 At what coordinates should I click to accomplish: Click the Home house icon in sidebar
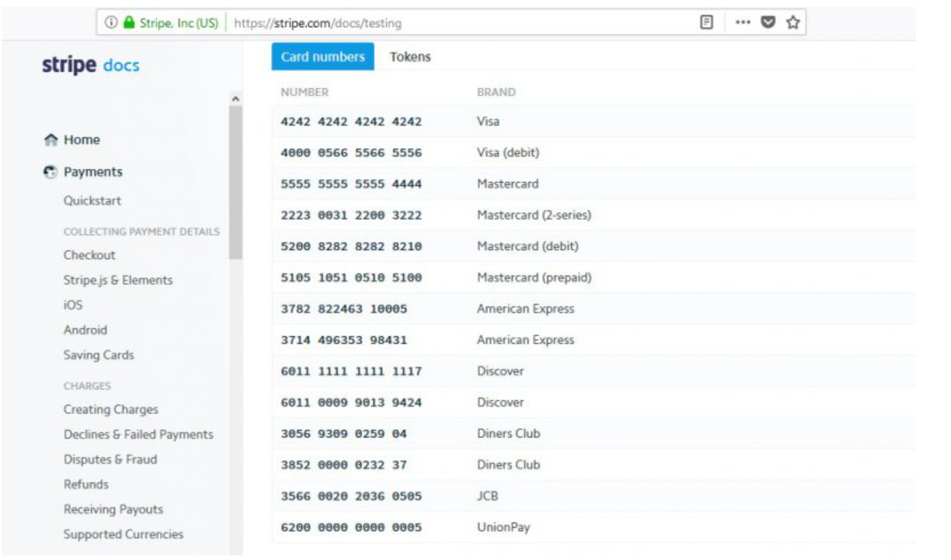(51, 140)
